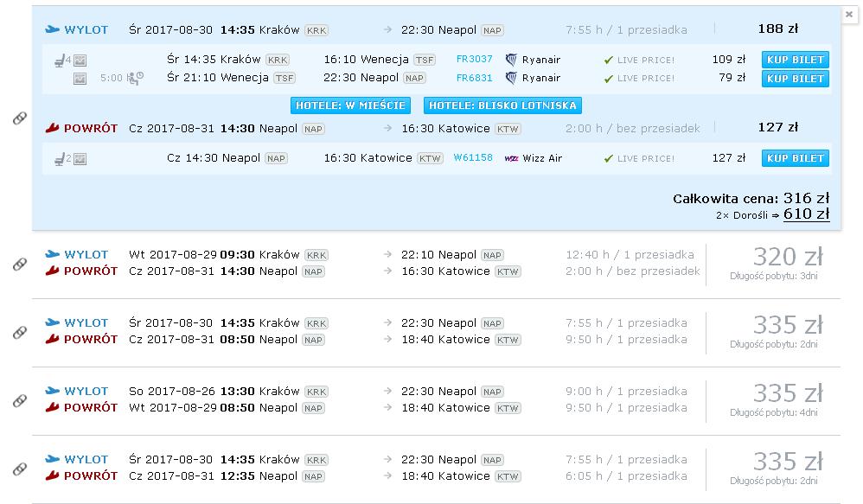The width and height of the screenshot is (863, 504).
Task: Click 'Długość pobytu: 3dni' text
Action: tap(774, 276)
